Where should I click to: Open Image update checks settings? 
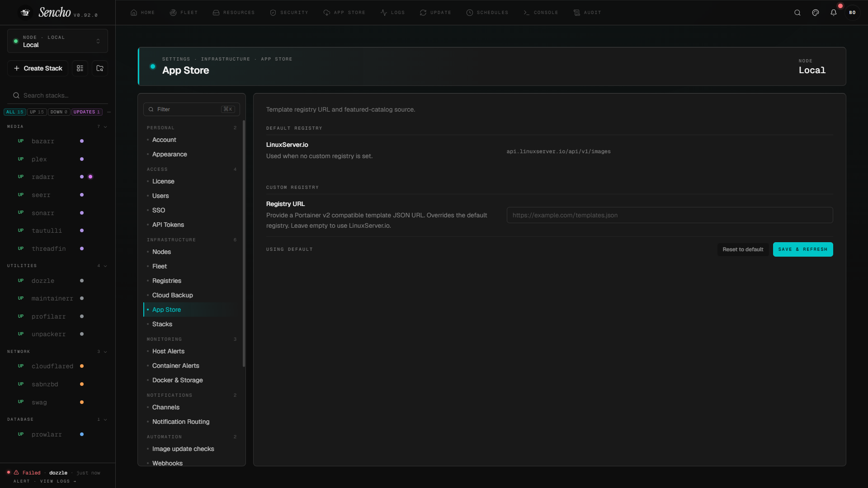(192, 449)
